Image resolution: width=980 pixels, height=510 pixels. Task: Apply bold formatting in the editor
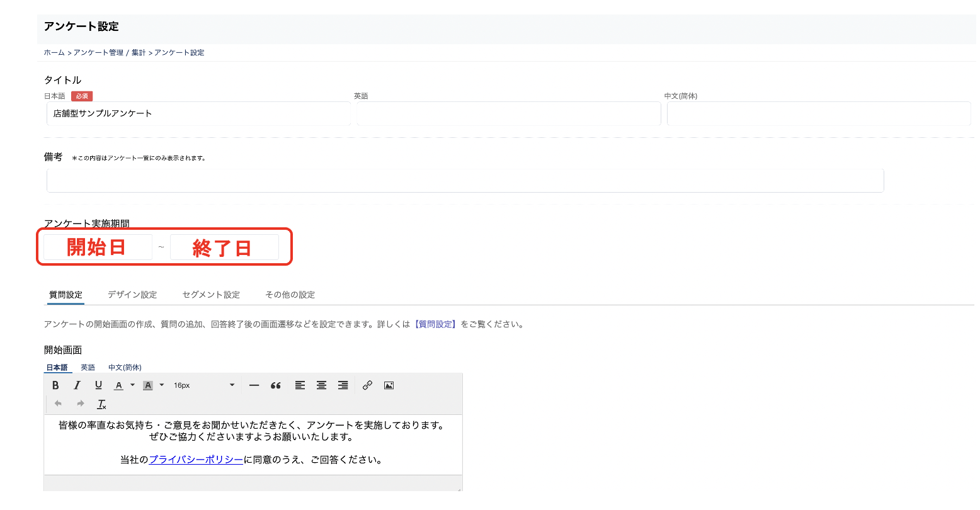55,385
